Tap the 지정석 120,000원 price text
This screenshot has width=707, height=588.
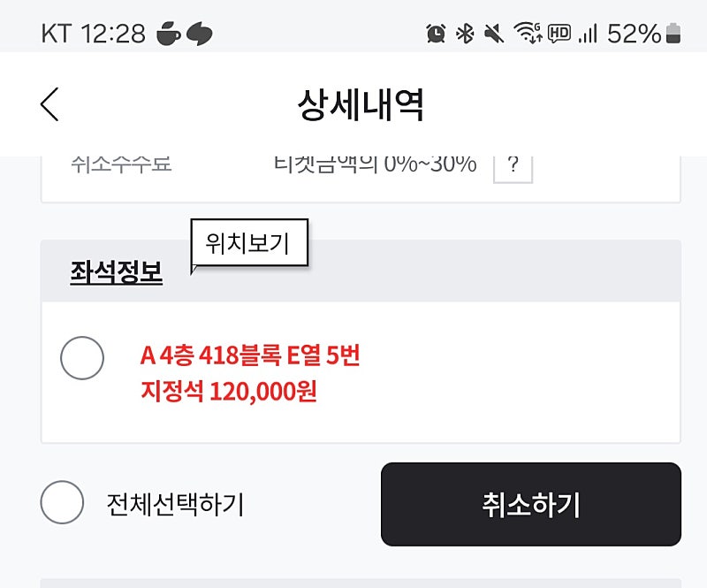tap(229, 391)
